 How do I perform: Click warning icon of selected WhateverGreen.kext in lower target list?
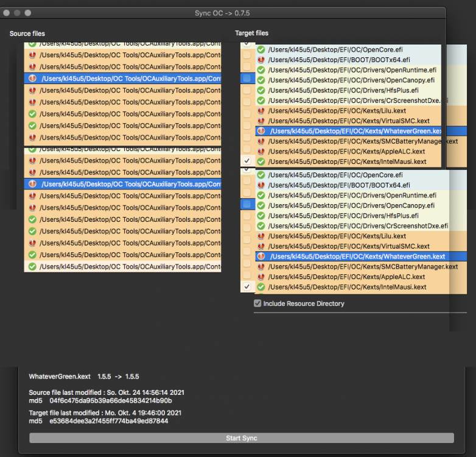pyautogui.click(x=261, y=257)
